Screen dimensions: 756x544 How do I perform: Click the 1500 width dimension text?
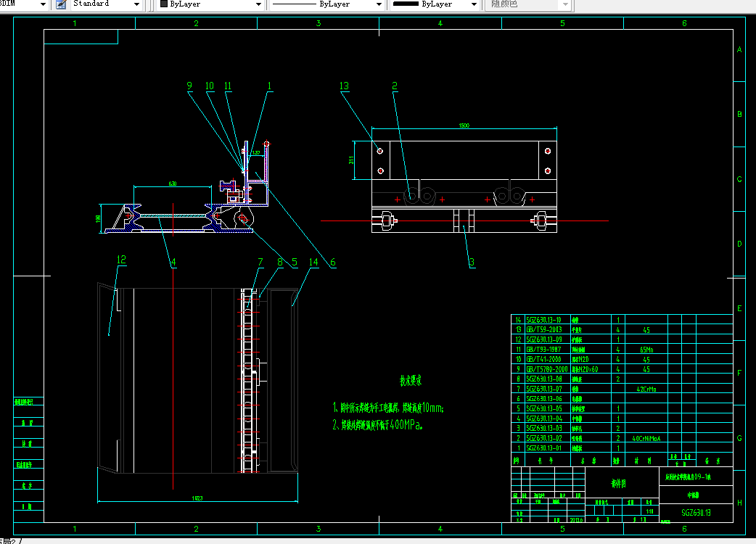(x=464, y=125)
